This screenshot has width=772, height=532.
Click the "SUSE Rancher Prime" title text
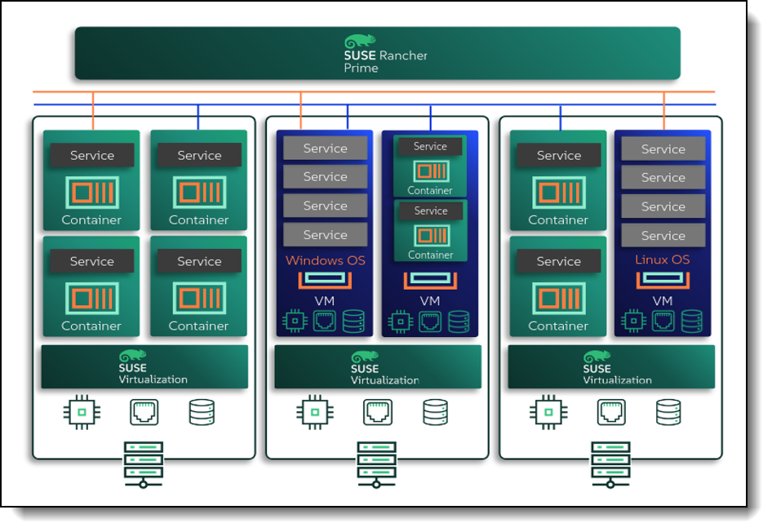[385, 61]
